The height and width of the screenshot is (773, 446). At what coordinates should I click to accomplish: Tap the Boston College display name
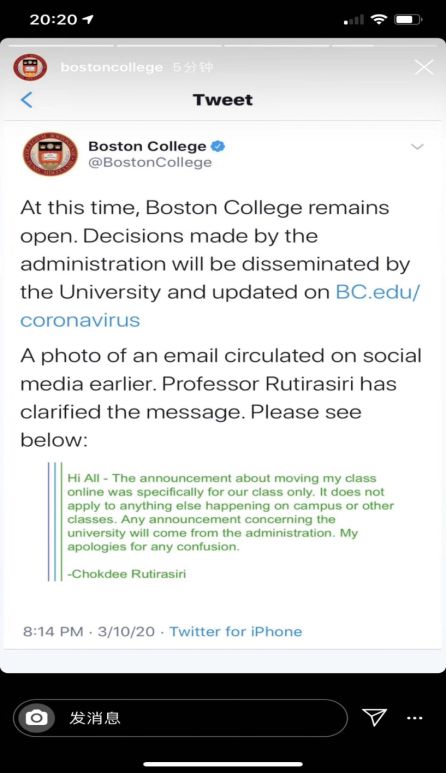point(147,146)
